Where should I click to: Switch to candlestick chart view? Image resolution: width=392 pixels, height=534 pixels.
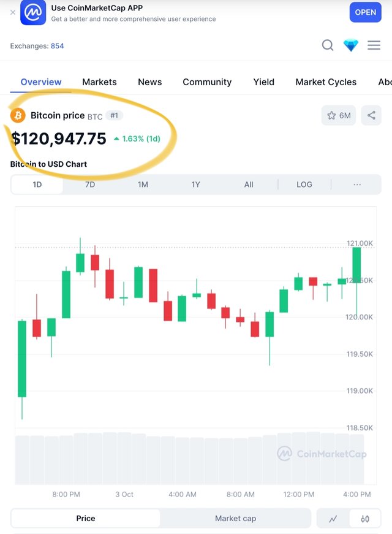365,519
